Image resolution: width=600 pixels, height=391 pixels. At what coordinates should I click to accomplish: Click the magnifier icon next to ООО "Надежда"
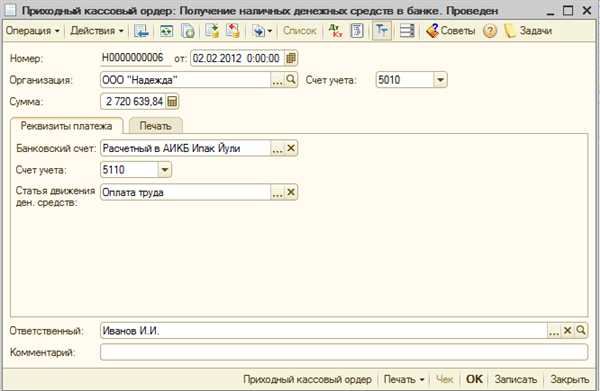point(291,80)
